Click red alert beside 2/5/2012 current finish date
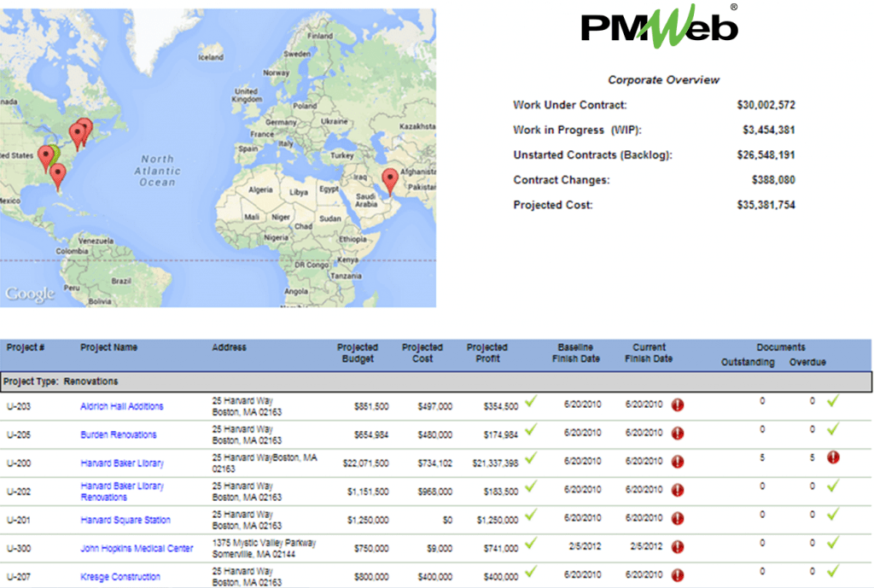The image size is (874, 588). (677, 547)
